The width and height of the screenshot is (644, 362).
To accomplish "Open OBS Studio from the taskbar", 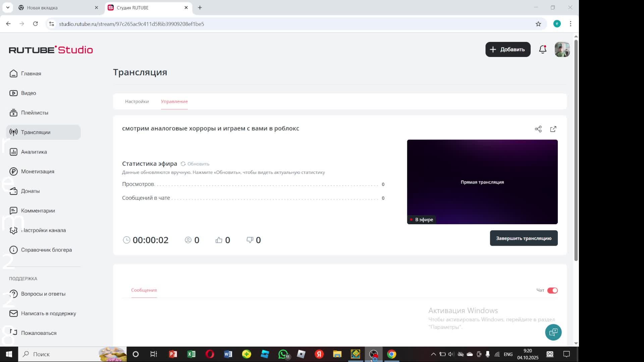I will coord(373,354).
